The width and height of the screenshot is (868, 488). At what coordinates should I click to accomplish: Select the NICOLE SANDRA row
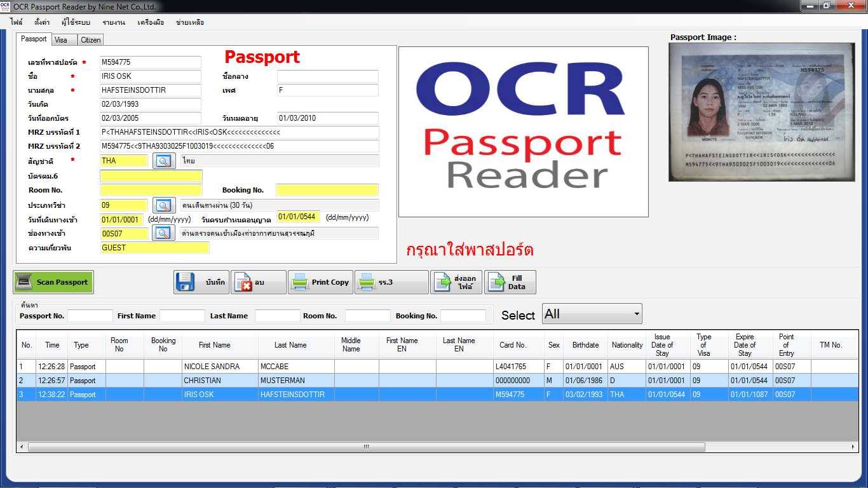(x=437, y=367)
